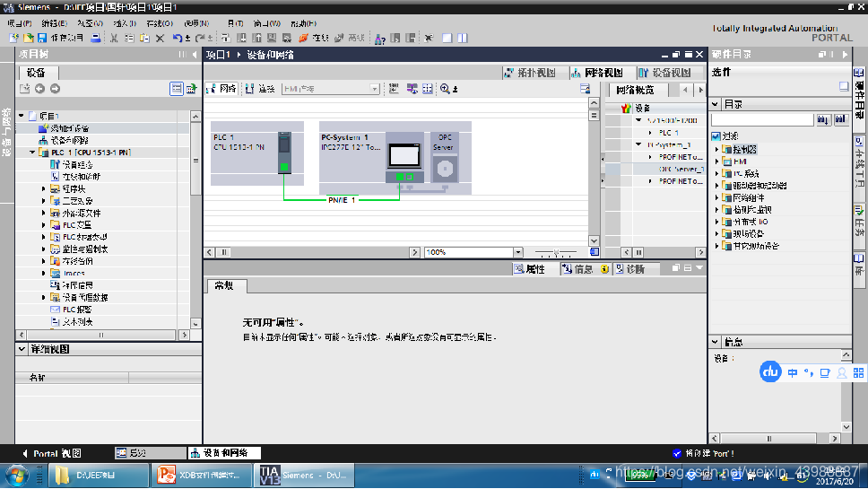Collapse the PLC_1 [CPU 1513-1 PN] tree node
Screen dimensions: 868x489
pyautogui.click(x=32, y=153)
